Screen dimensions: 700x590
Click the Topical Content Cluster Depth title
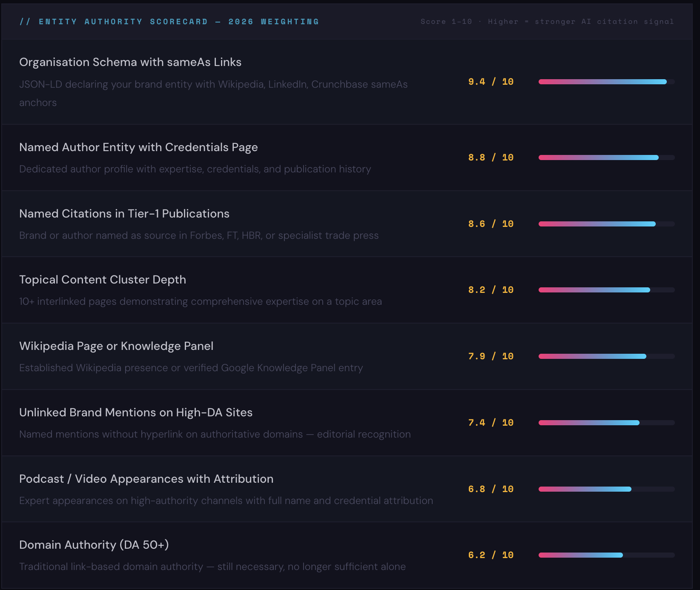click(x=102, y=280)
